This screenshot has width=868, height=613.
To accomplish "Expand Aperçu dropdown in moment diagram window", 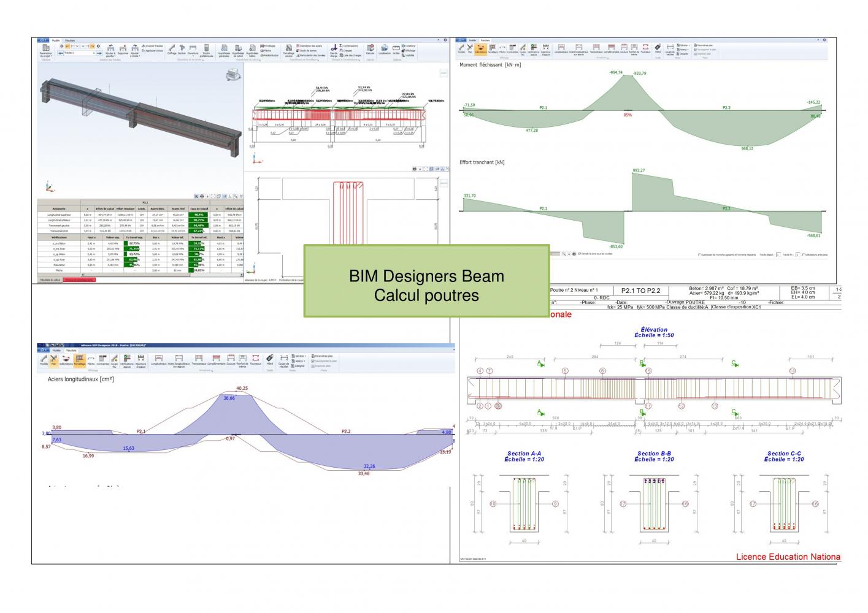I will tap(683, 50).
